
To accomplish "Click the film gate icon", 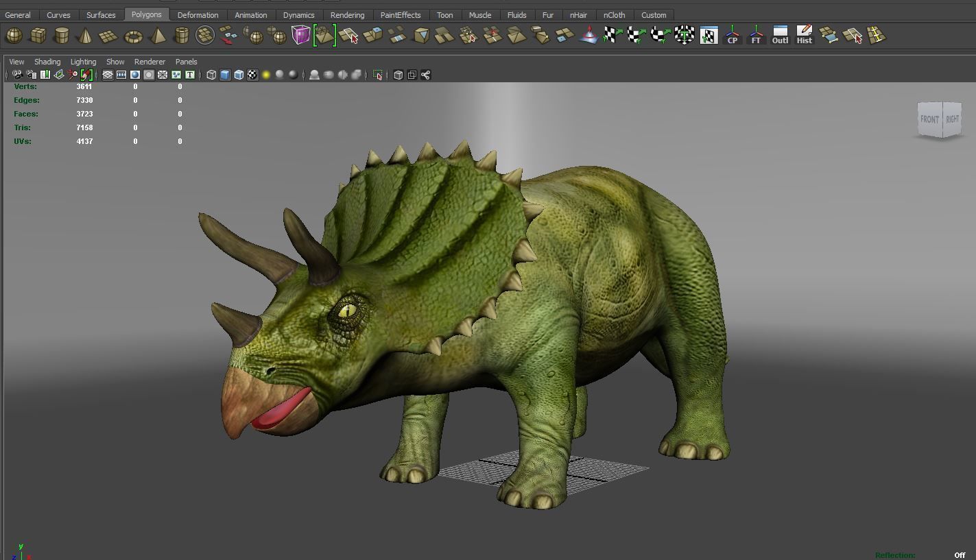I will point(121,75).
